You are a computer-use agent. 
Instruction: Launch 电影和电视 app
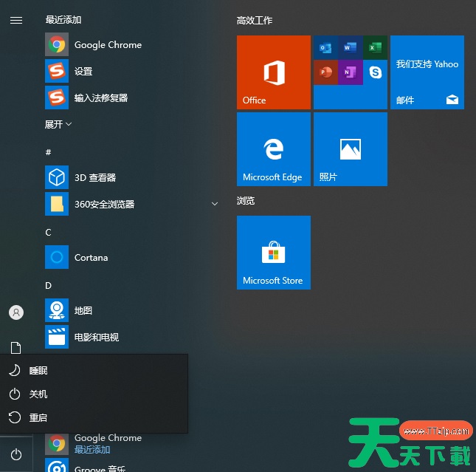pyautogui.click(x=96, y=338)
